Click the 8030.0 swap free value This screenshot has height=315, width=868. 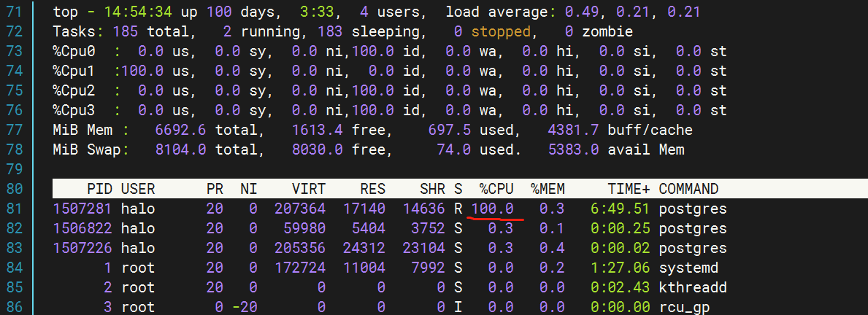click(318, 149)
